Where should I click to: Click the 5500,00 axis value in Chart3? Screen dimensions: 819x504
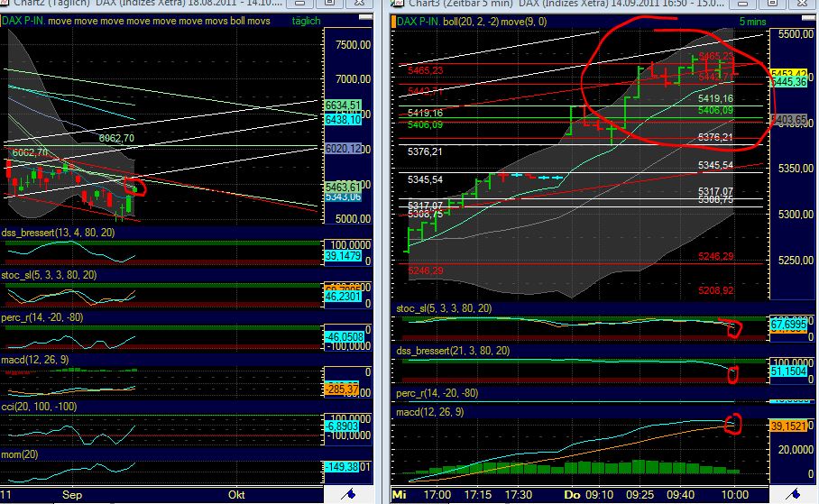pyautogui.click(x=796, y=34)
